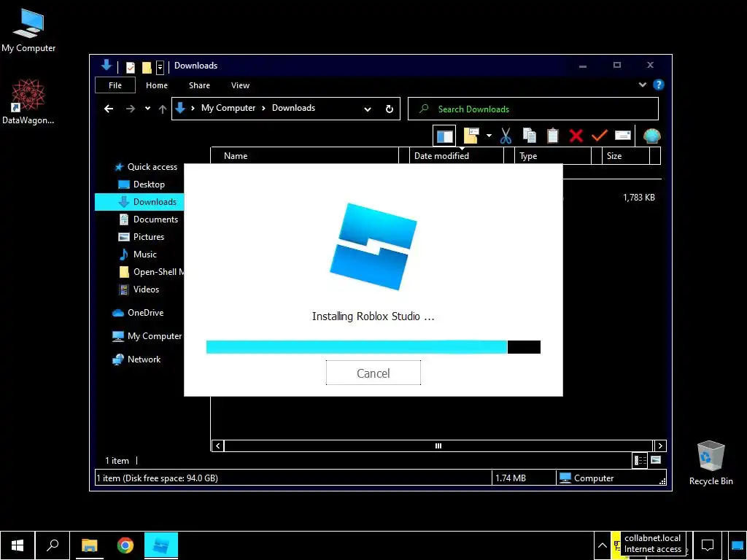Image resolution: width=747 pixels, height=560 pixels.
Task: Select My Computer in the navigation pane
Action: point(147,336)
